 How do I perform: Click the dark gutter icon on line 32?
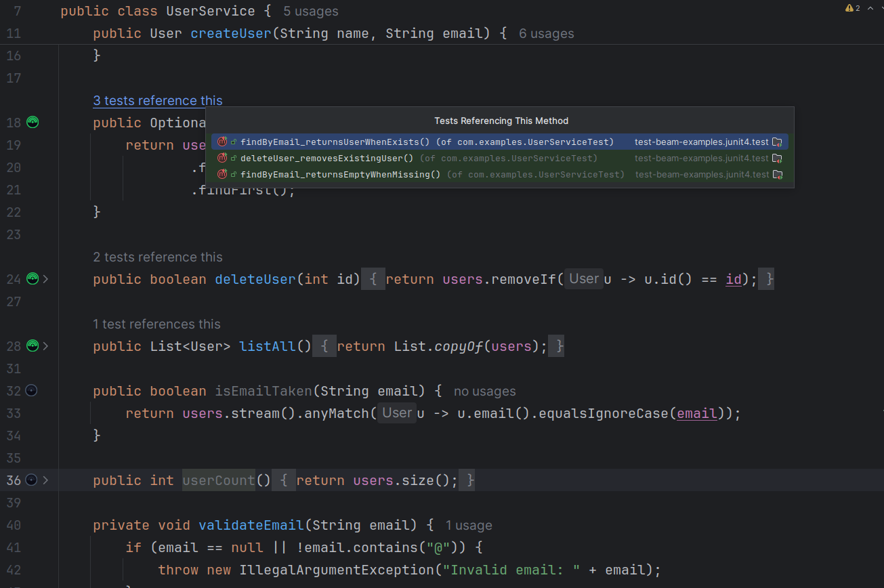(31, 391)
